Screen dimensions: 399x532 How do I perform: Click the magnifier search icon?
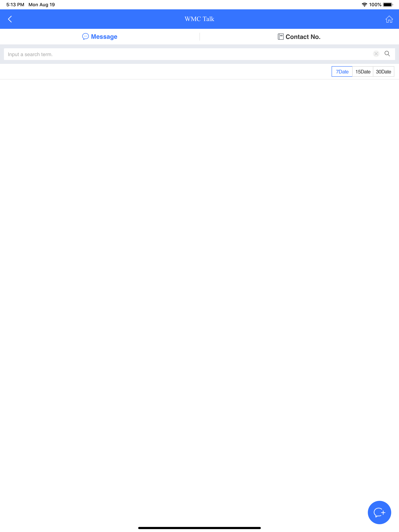tap(387, 54)
